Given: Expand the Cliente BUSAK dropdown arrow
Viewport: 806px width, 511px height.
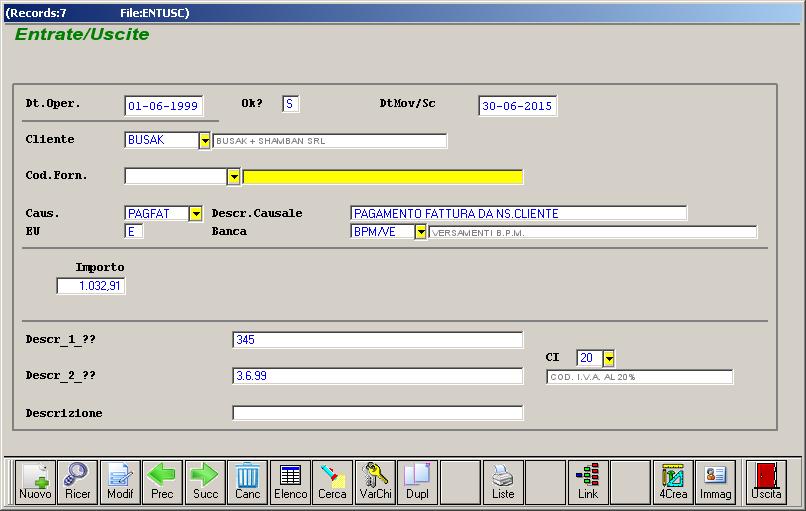Looking at the screenshot, I should point(205,140).
